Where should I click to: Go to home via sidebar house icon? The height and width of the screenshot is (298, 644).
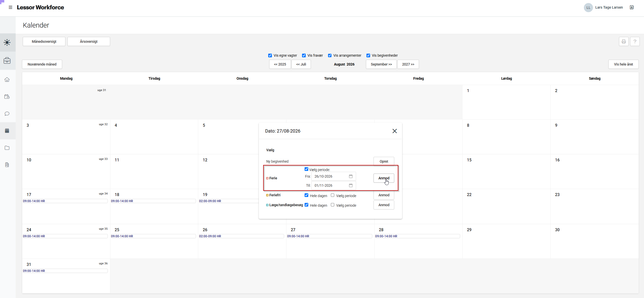[7, 80]
